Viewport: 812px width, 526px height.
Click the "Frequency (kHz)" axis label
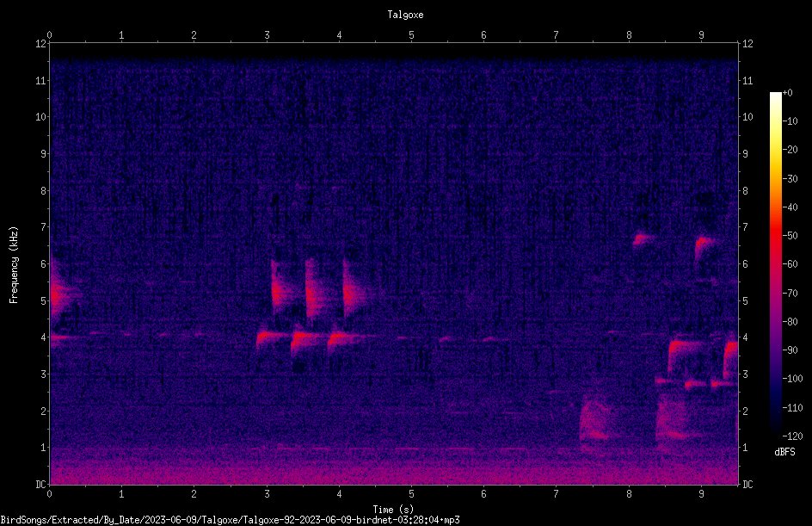click(14, 265)
